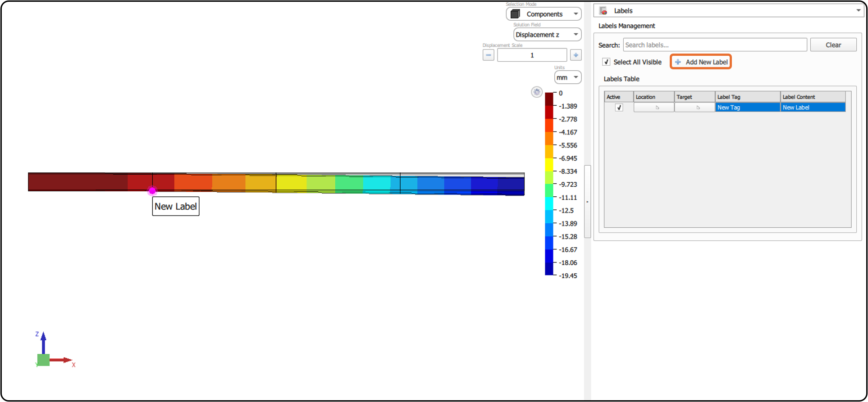The image size is (868, 402).
Task: Open the mm units dropdown
Action: point(567,77)
